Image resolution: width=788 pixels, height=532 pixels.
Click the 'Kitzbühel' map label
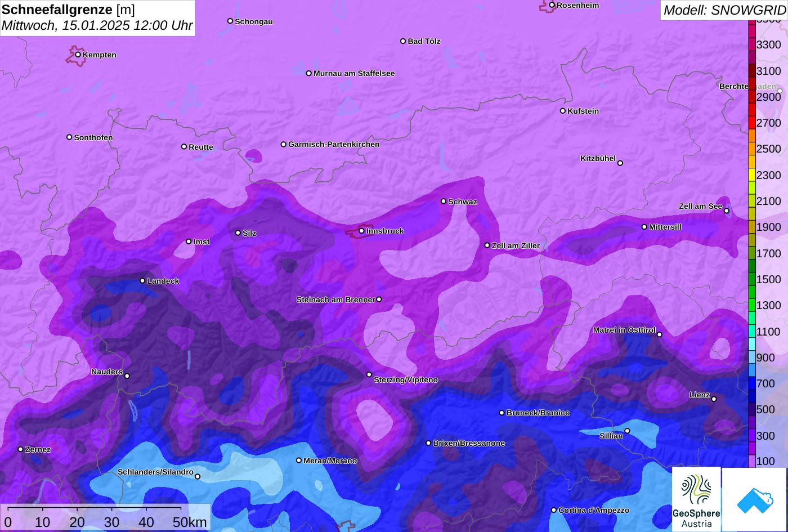click(598, 158)
